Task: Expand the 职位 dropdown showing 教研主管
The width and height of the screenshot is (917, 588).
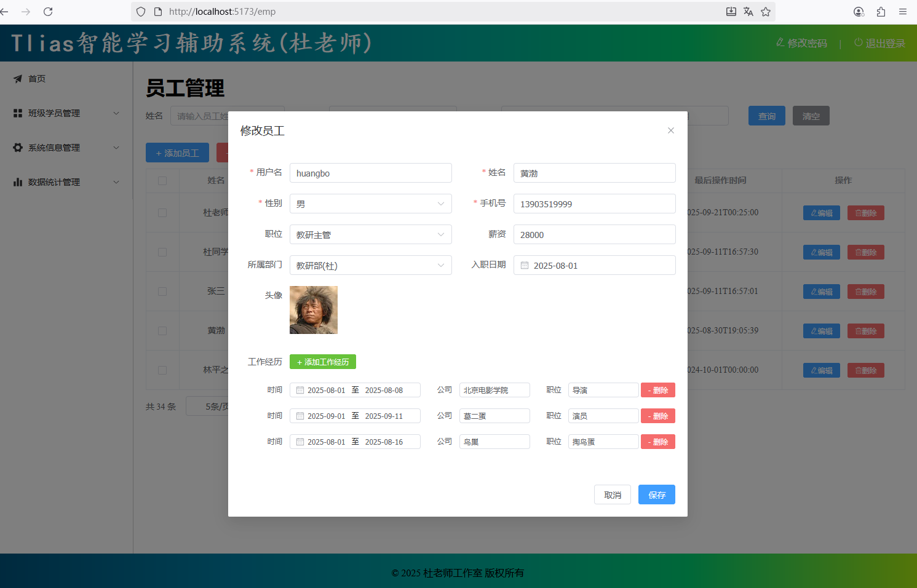Action: (370, 234)
